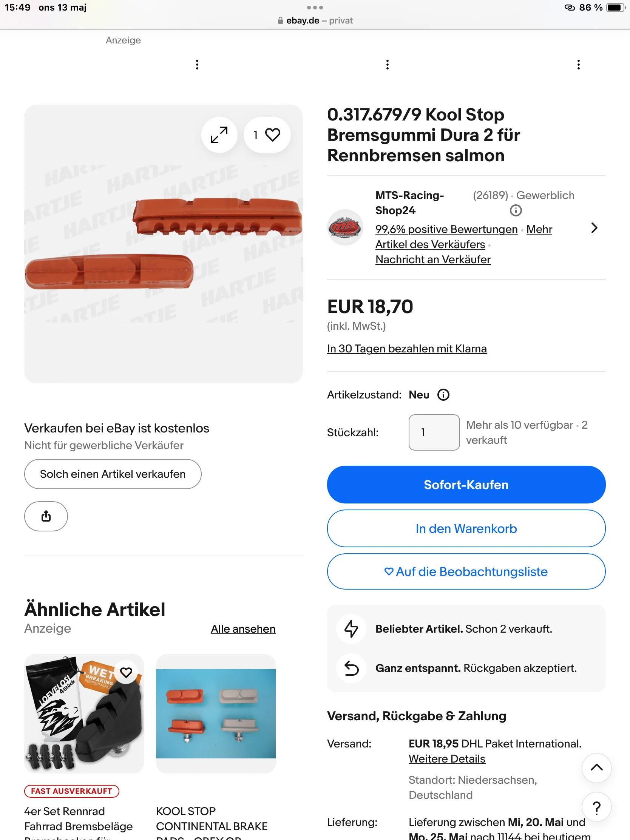Screen dimensions: 630x840
Task: Open info icon next to Gewerblich
Action: click(515, 210)
